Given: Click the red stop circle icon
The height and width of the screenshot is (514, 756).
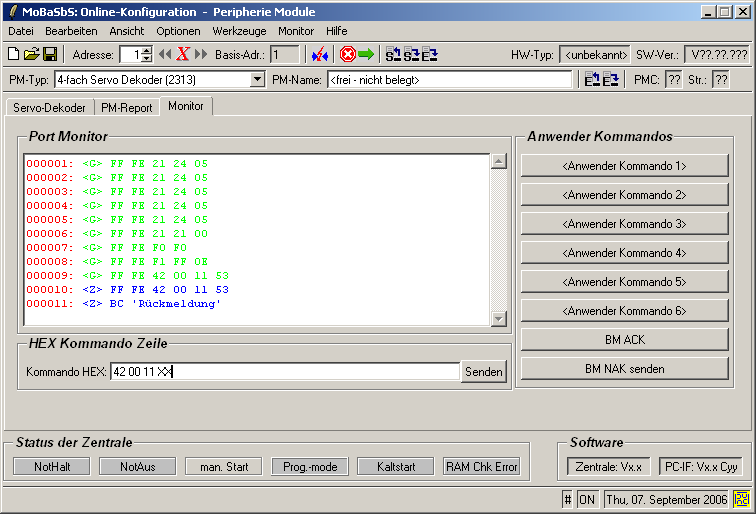Looking at the screenshot, I should click(347, 54).
